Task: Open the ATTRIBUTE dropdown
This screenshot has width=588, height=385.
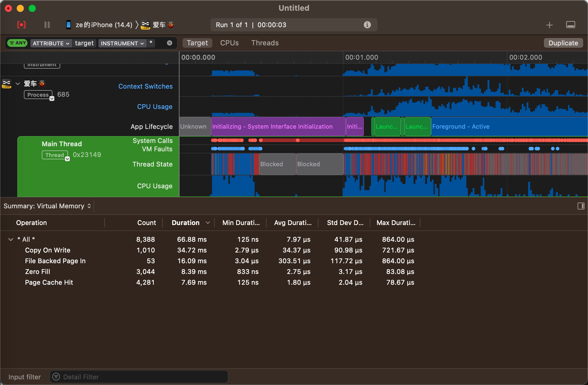Action: click(x=51, y=43)
